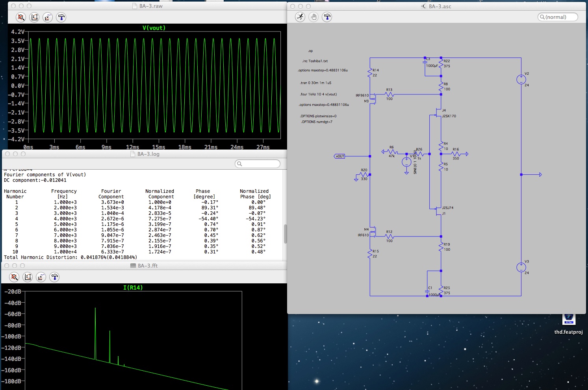Select resistor R12 symbol near M4
Screen dimensions: 588x390
click(389, 237)
